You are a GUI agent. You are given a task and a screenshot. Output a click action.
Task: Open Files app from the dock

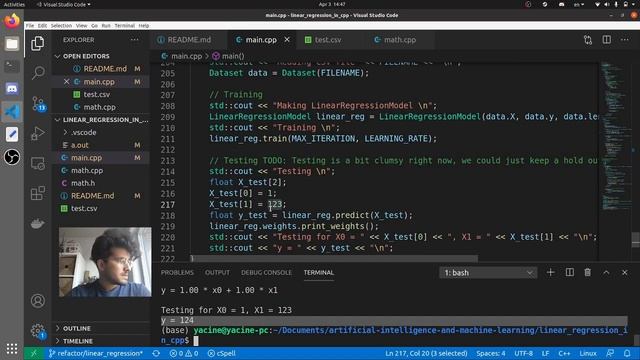(12, 44)
